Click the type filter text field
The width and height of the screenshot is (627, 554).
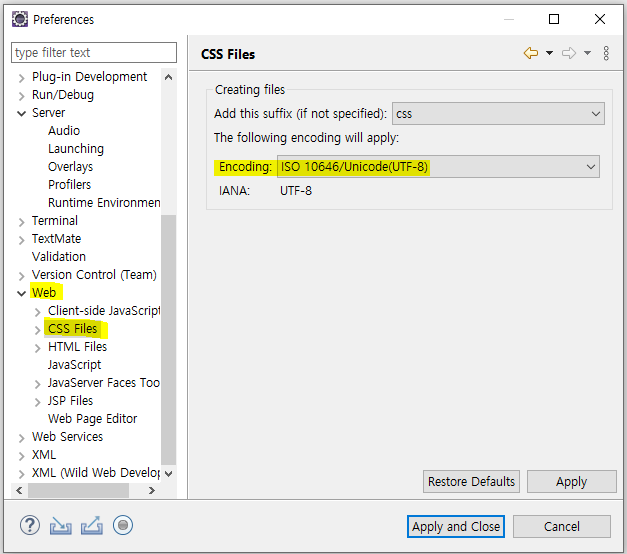[x=94, y=52]
